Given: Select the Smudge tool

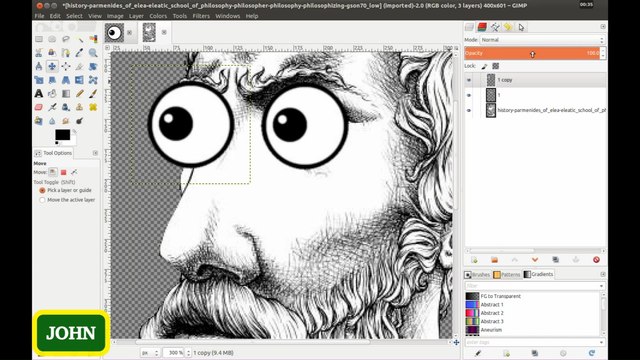Looking at the screenshot, I should 66,121.
